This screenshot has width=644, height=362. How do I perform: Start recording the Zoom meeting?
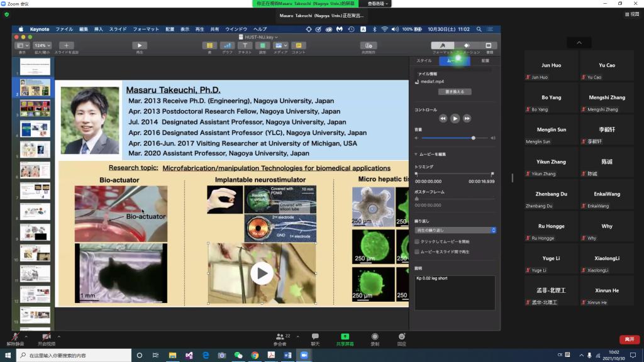[x=375, y=337]
